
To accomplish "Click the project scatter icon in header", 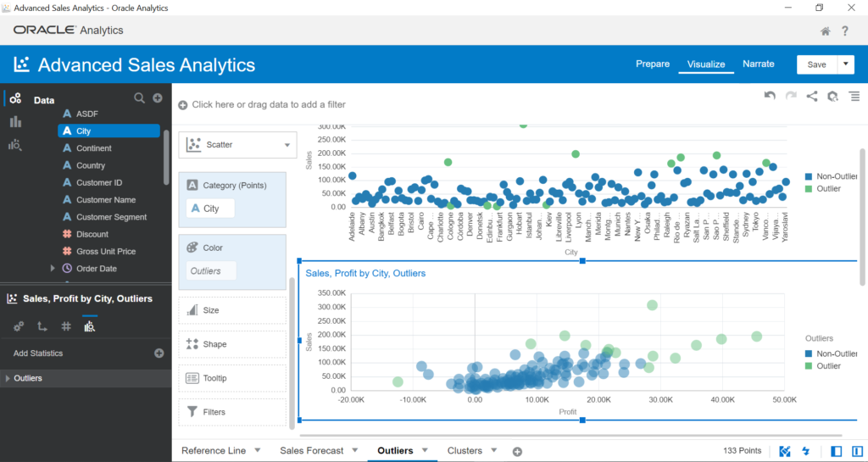I will point(21,64).
